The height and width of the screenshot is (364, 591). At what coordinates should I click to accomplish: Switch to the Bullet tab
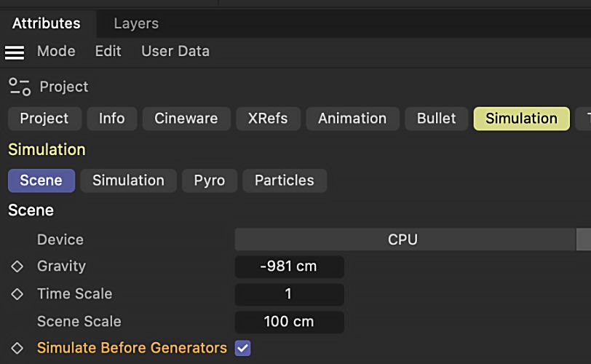(x=436, y=119)
